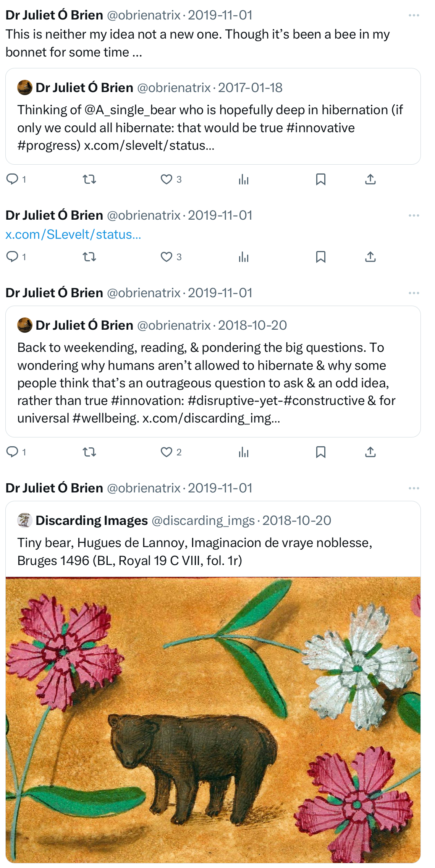The height and width of the screenshot is (868, 435).
Task: Open more options on the Discarding Images quote tweet
Action: (x=414, y=488)
